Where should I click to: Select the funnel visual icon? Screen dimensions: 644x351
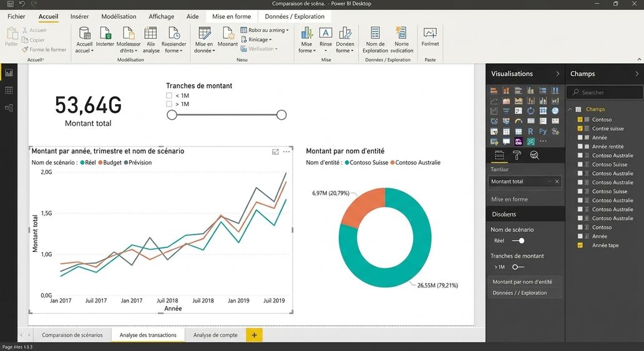click(506, 111)
